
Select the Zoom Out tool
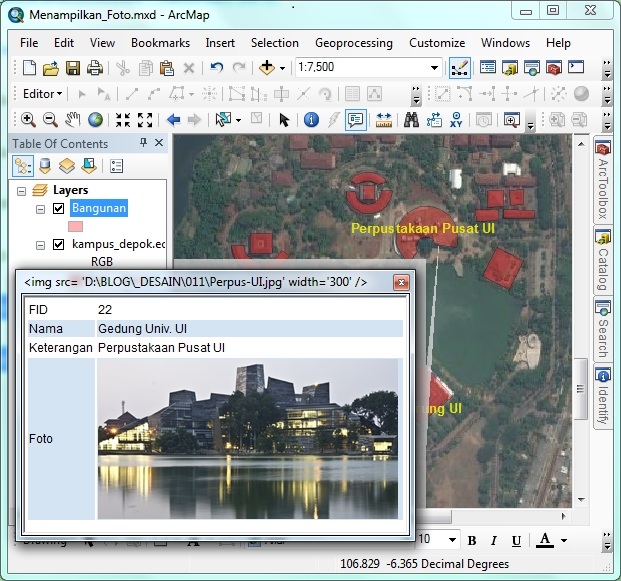50,120
